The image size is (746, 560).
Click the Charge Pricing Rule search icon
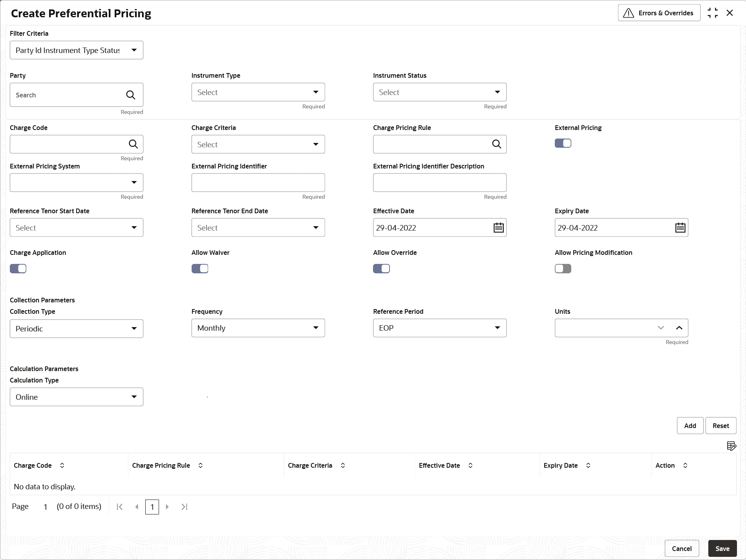pyautogui.click(x=496, y=144)
